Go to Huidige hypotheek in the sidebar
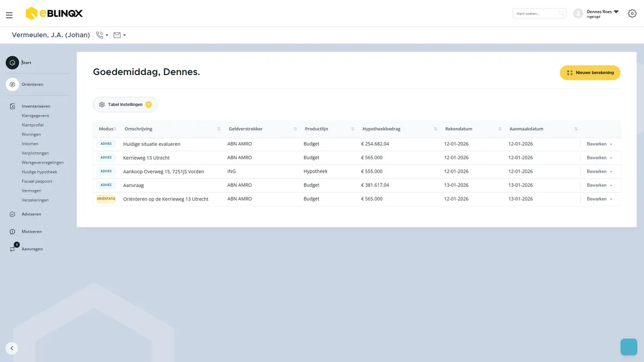This screenshot has height=362, width=644. coord(39,172)
